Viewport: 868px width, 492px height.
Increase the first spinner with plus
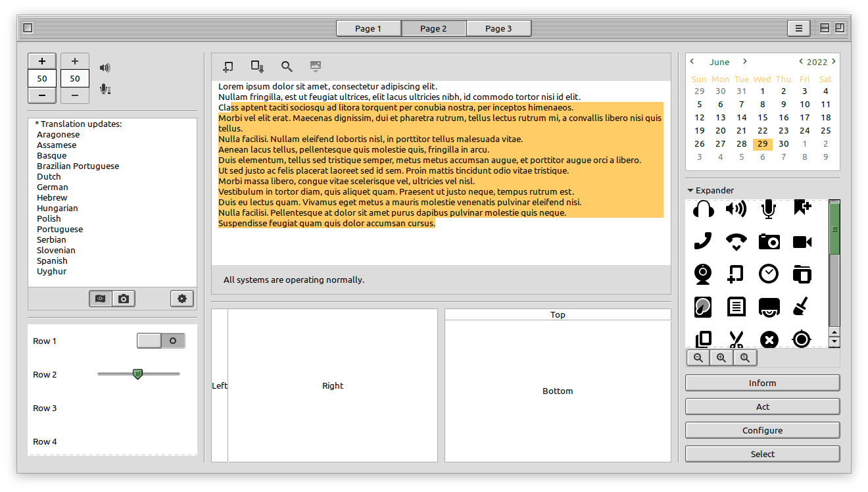[x=42, y=61]
